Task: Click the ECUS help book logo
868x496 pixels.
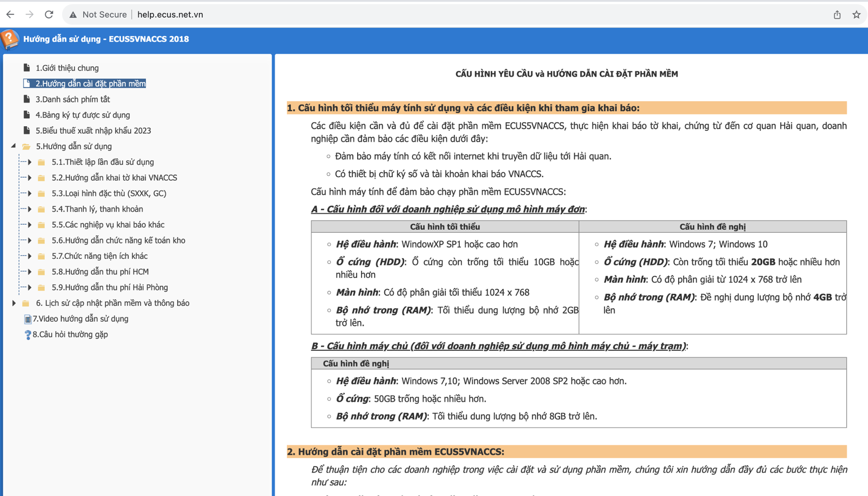Action: pyautogui.click(x=9, y=39)
